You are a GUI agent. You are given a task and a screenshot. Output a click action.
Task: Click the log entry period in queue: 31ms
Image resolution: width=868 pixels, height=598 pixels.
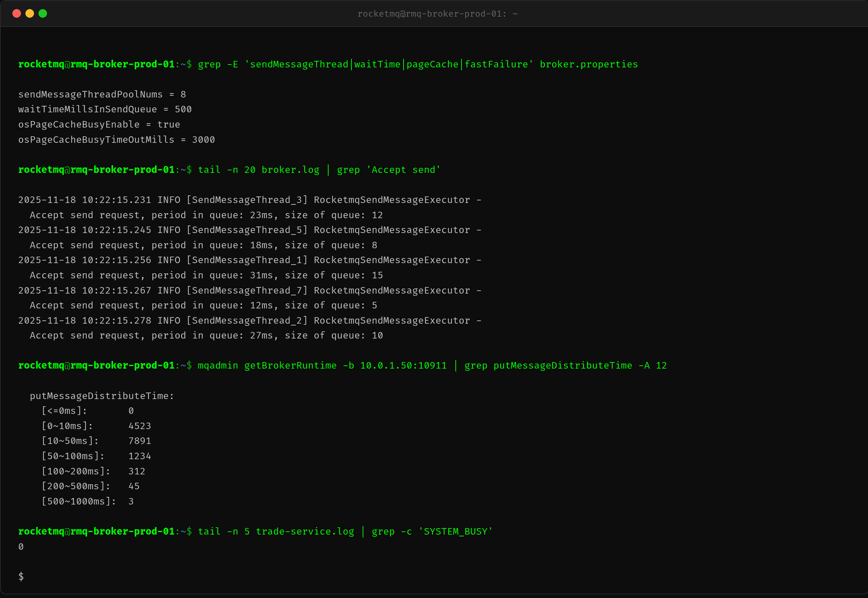pos(206,275)
